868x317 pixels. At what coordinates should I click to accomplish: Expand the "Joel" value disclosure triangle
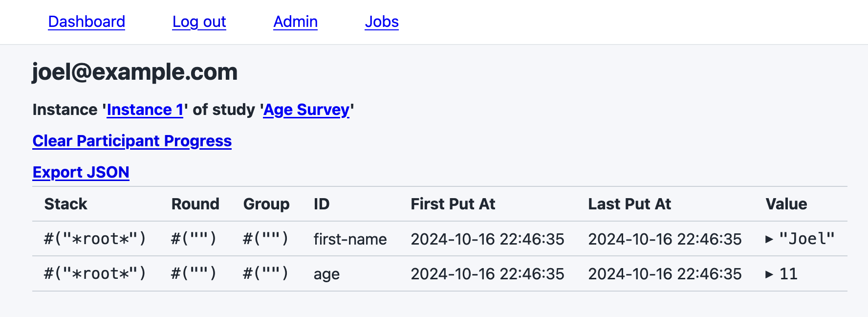769,239
